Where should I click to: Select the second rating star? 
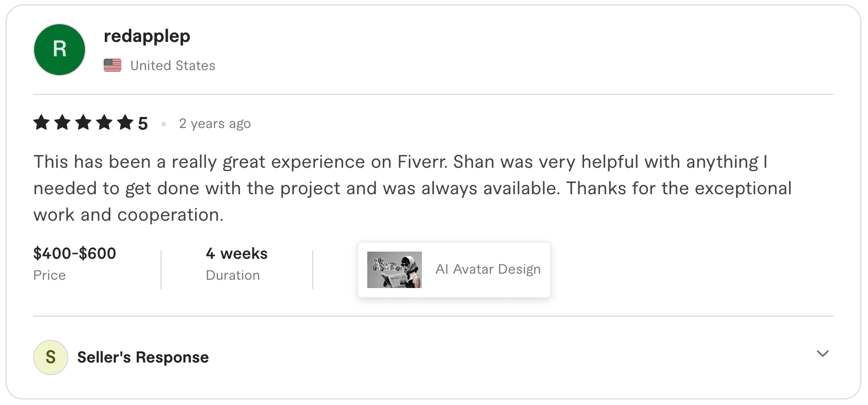tap(62, 123)
